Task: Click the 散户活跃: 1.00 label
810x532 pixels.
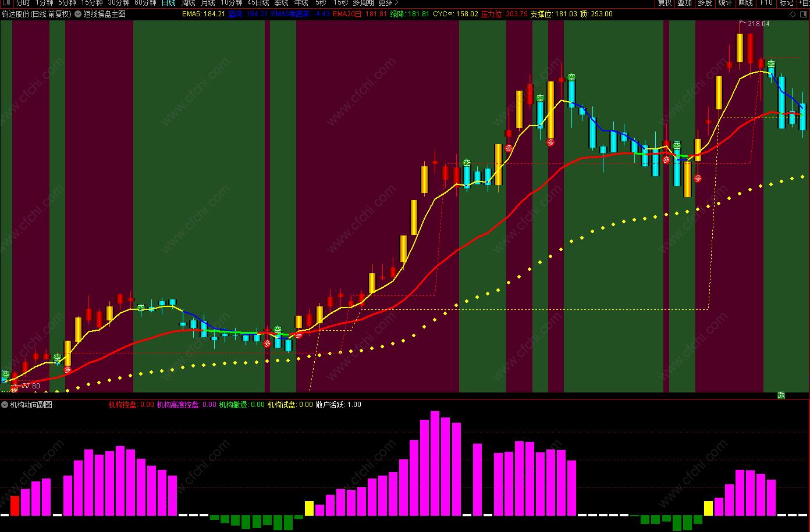Action: pyautogui.click(x=339, y=405)
